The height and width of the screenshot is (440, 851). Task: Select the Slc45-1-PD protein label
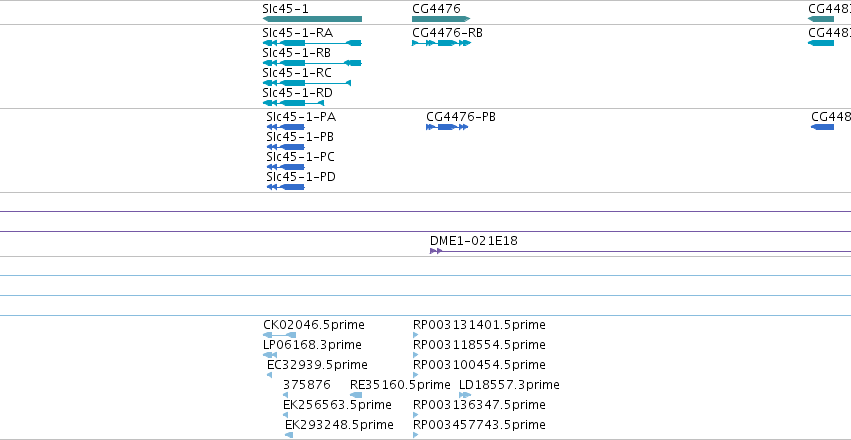[x=301, y=177]
